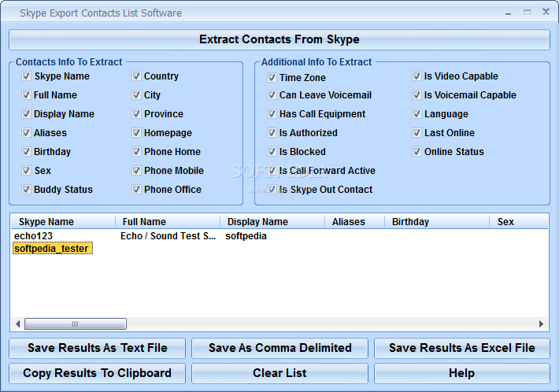
Task: Click Save Results As Text File
Action: coord(98,348)
